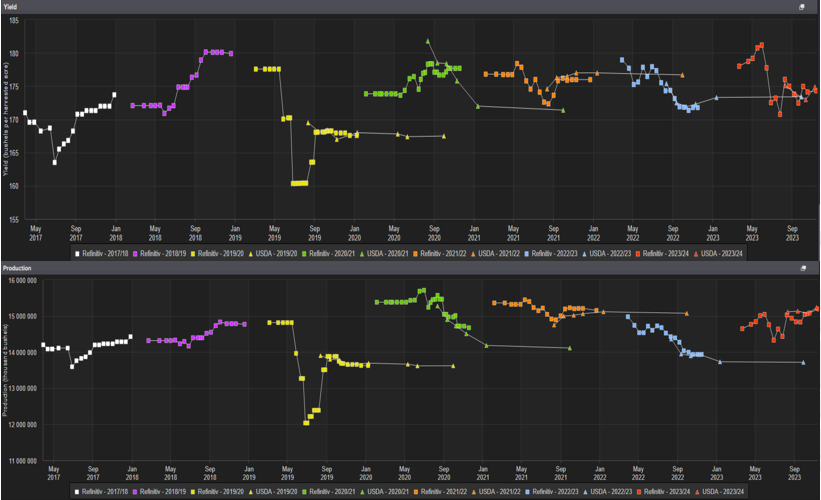Toggle USDA 2021/22 in Yield legend
Image resolution: width=821 pixels, height=500 pixels.
pos(495,253)
